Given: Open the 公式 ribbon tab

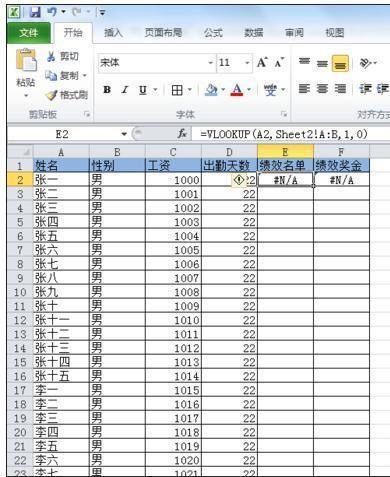Looking at the screenshot, I should [213, 33].
